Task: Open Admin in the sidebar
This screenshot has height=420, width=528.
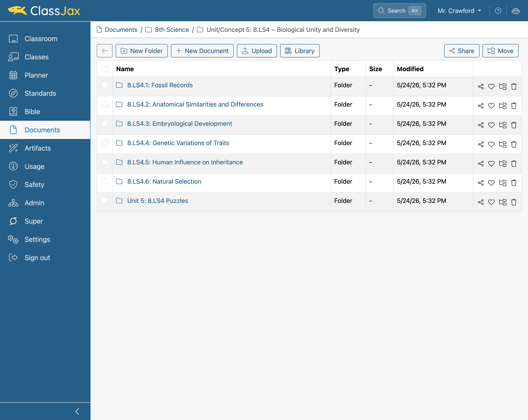Action: 45,203
